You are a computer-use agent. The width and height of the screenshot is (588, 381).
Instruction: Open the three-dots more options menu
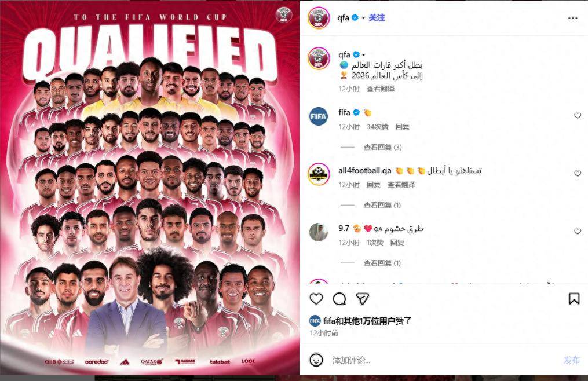[x=572, y=18]
